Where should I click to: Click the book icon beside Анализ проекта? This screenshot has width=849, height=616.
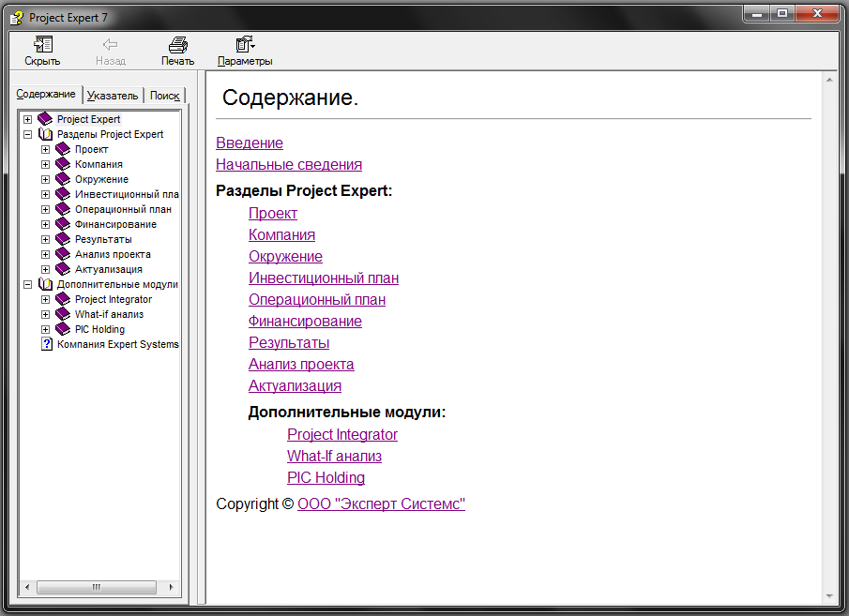[x=64, y=254]
